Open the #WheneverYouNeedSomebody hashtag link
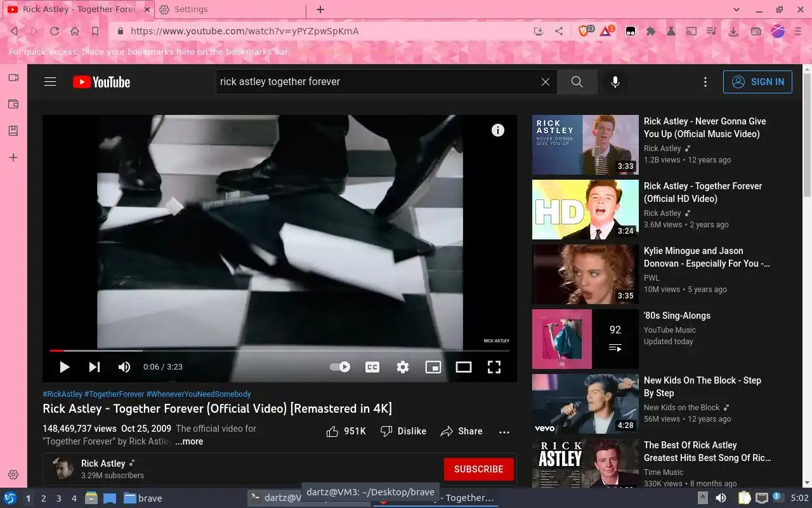 point(199,394)
